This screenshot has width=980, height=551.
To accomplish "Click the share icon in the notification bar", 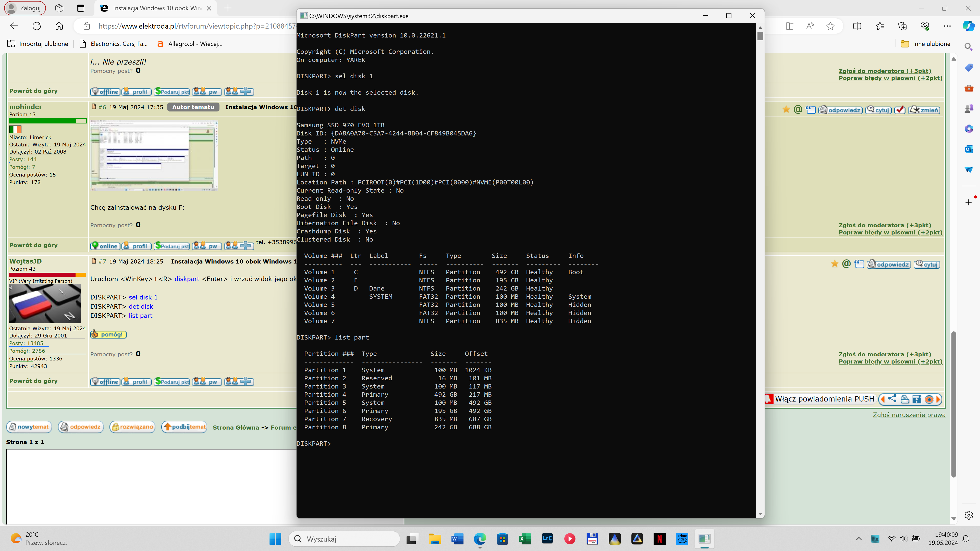I will 892,399.
